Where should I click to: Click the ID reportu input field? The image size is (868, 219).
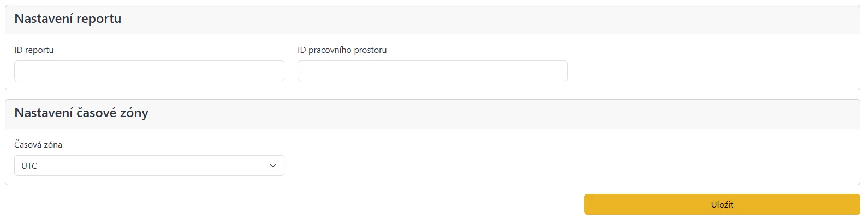pos(149,71)
